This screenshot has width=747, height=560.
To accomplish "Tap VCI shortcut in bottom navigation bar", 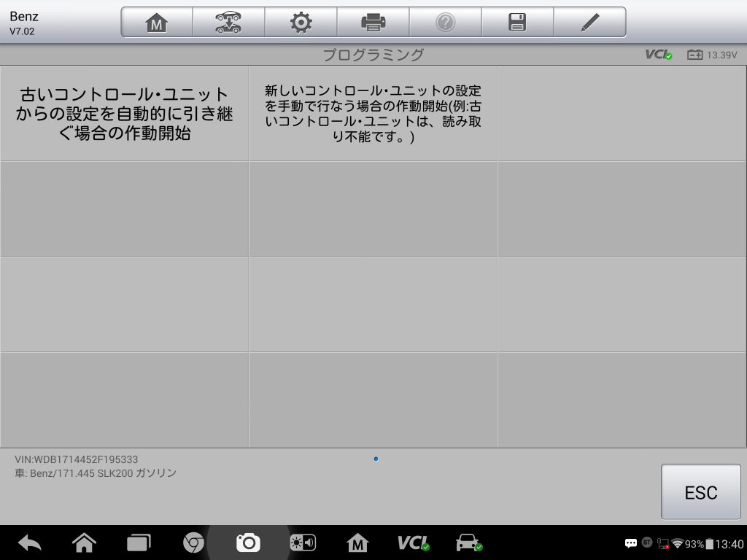I will coord(413,542).
